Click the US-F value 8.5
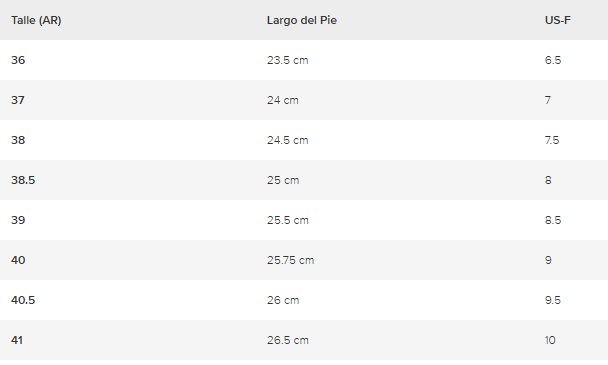The image size is (608, 365). (553, 220)
